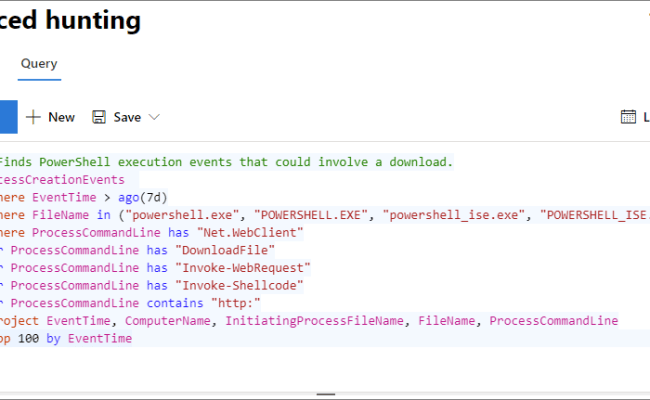650x400 pixels.
Task: Click the "http:" string in query
Action: click(x=235, y=303)
